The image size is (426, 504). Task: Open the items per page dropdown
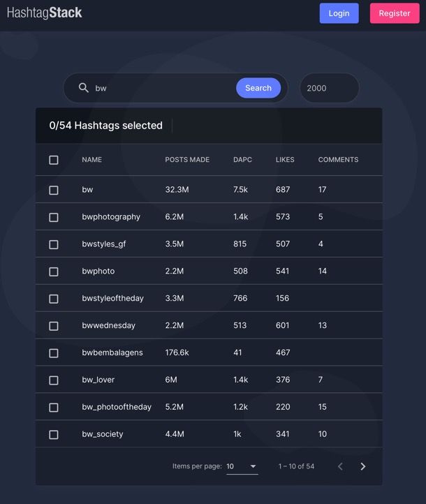click(242, 466)
